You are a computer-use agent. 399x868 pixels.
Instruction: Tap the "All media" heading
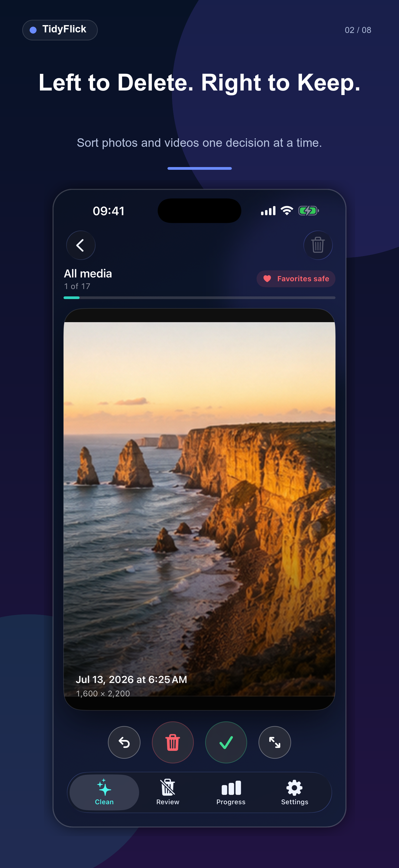(x=88, y=274)
